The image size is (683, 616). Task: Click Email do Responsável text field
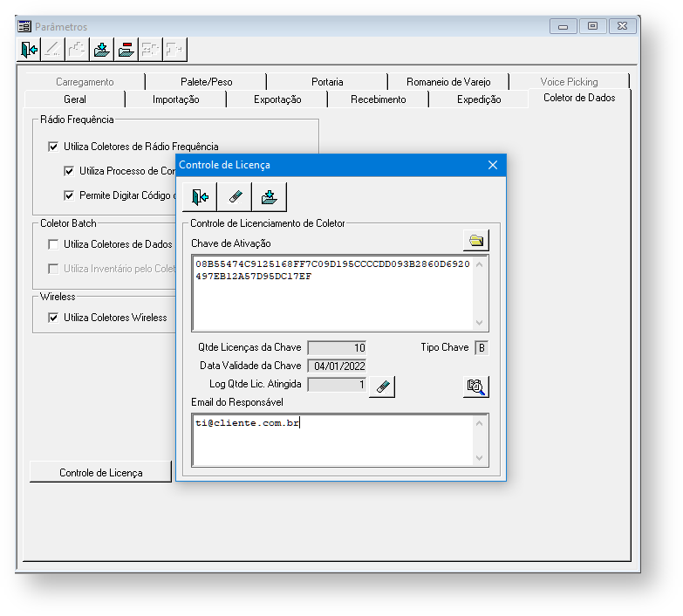333,440
